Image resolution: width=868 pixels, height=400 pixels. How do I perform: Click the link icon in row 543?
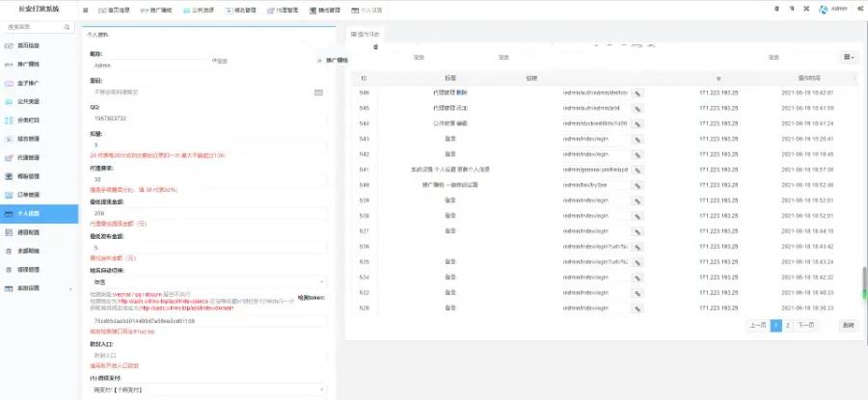point(637,139)
